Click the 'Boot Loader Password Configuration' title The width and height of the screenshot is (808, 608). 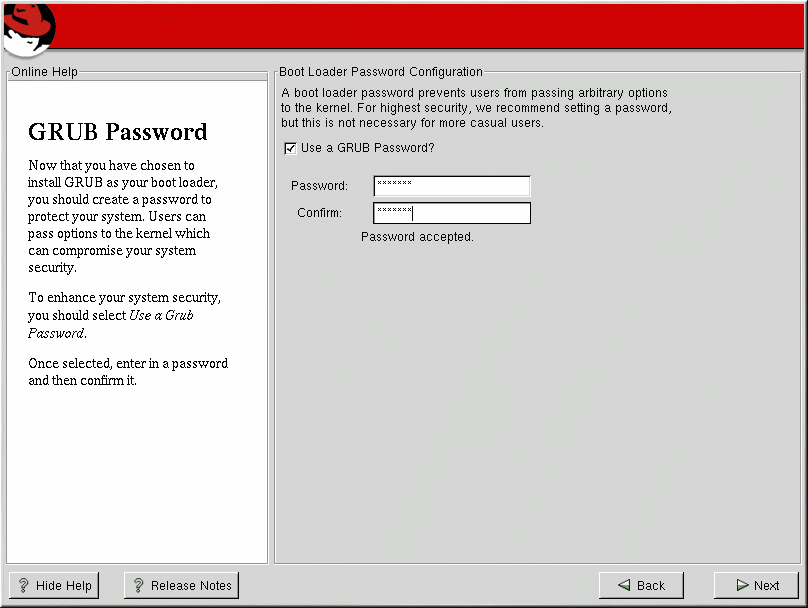click(381, 72)
